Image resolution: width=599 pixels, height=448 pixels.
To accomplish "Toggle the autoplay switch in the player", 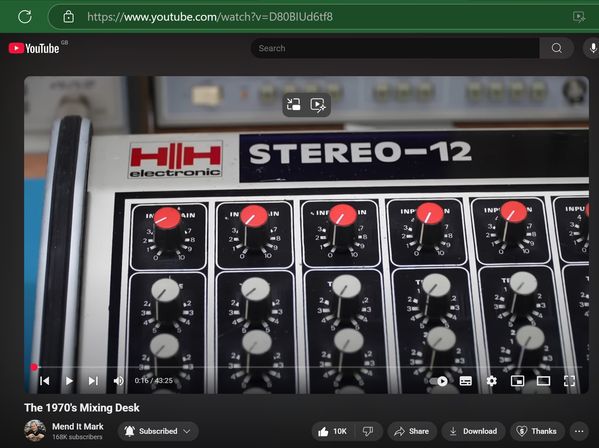I will 439,381.
